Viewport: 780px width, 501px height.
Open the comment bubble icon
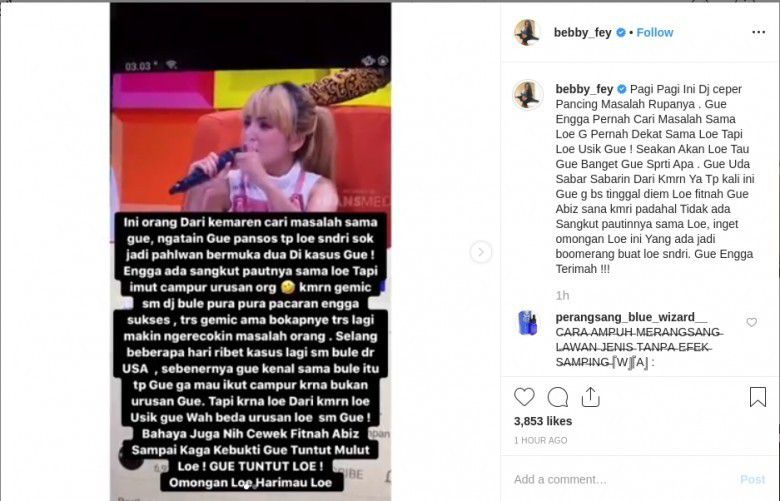558,397
